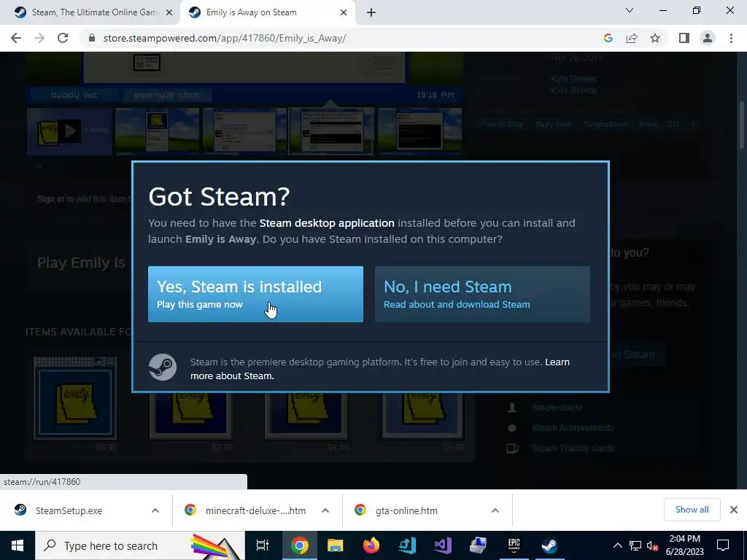View site lock information icon

point(92,38)
